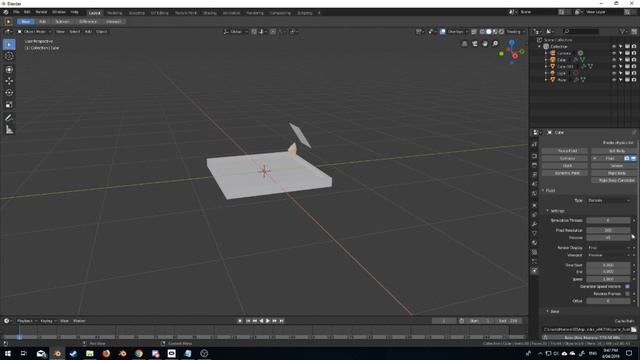The height and width of the screenshot is (360, 640).
Task: Open Fluid Type Domain dropdown
Action: [609, 200]
